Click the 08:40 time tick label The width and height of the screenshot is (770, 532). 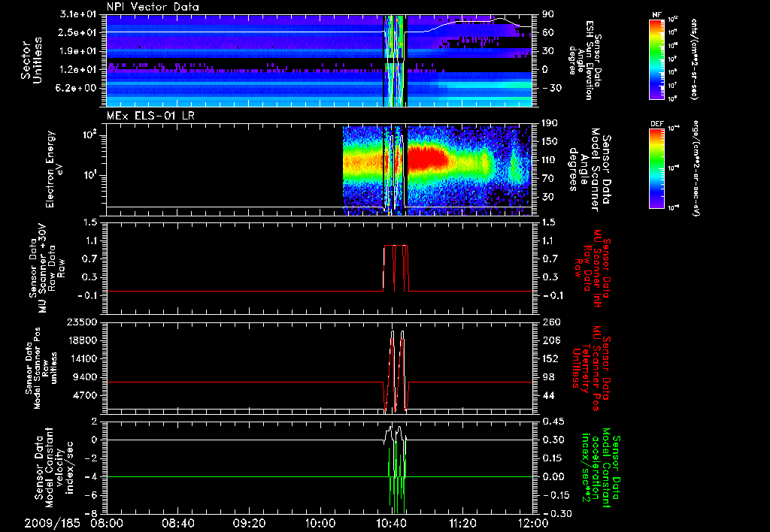pyautogui.click(x=177, y=523)
